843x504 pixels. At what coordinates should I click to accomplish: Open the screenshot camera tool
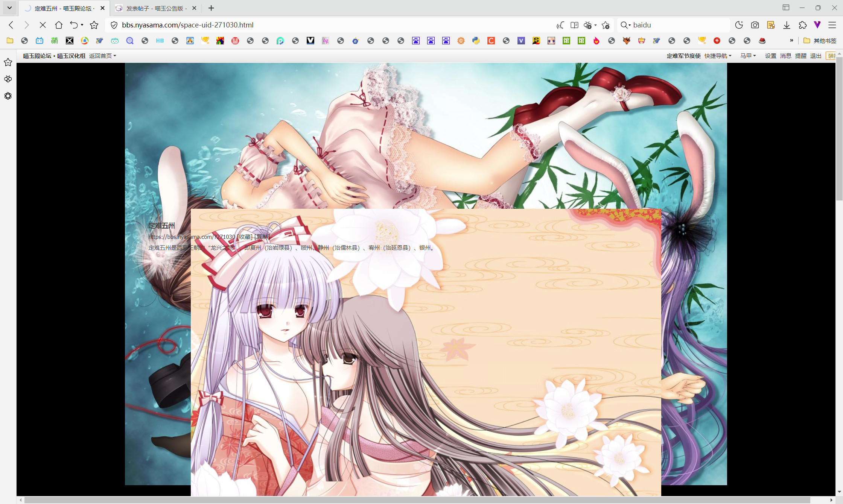tap(755, 25)
